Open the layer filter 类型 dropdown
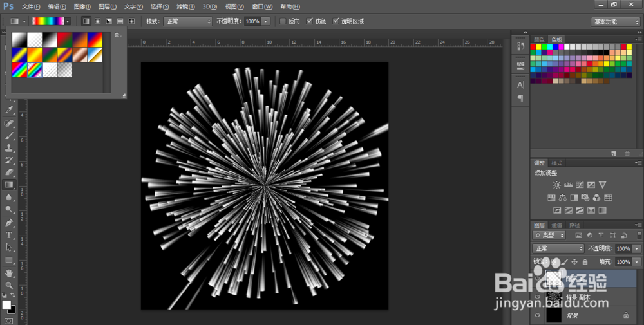This screenshot has width=644, height=325. click(549, 236)
